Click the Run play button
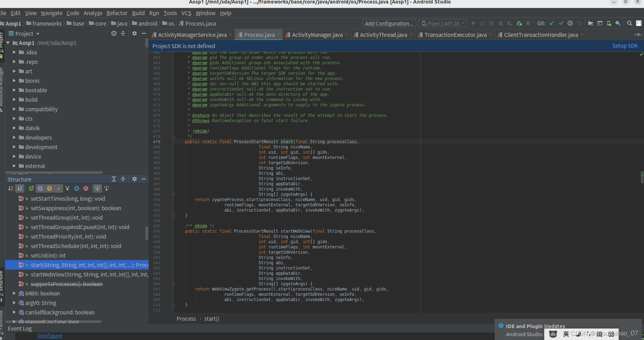This screenshot has height=340, width=644. click(473, 24)
